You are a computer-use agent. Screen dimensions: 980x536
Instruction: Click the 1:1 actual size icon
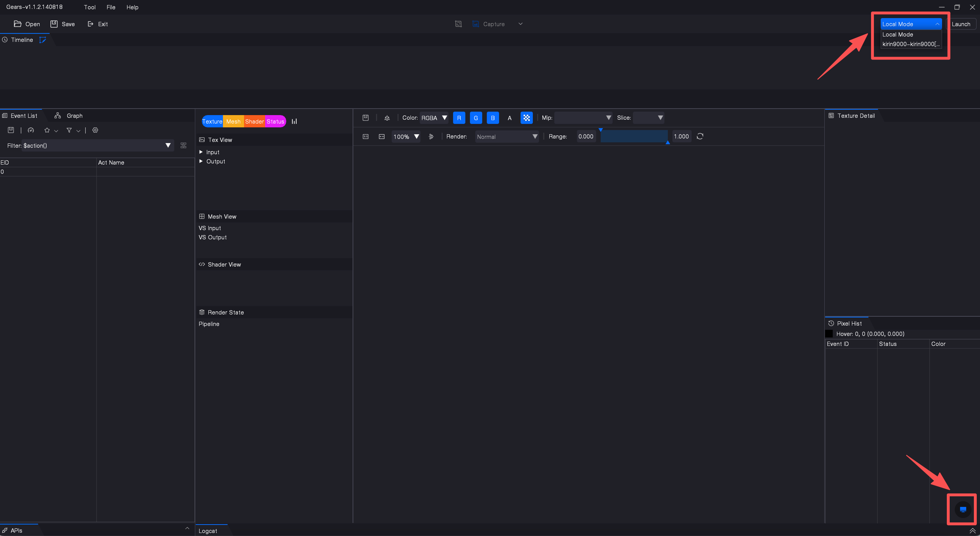(x=366, y=137)
